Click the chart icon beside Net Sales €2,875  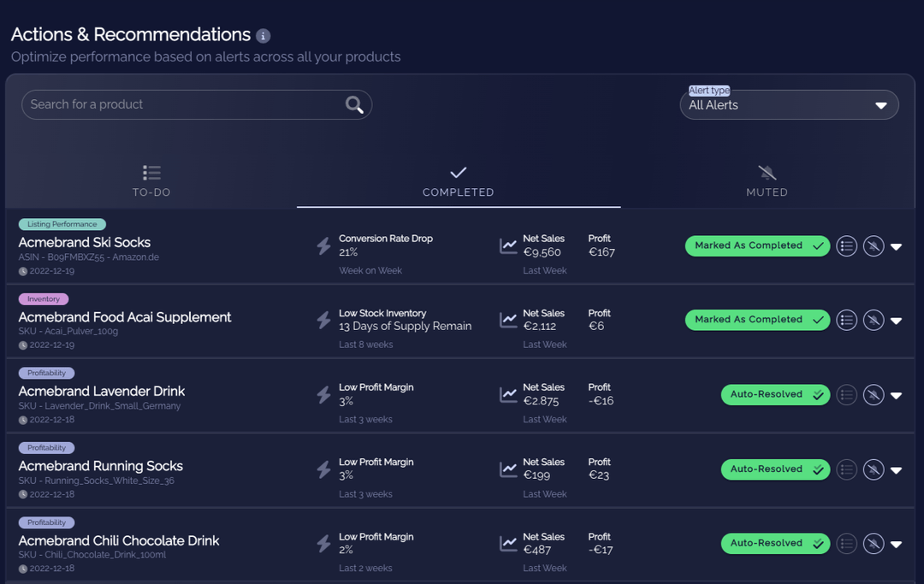[x=508, y=394]
